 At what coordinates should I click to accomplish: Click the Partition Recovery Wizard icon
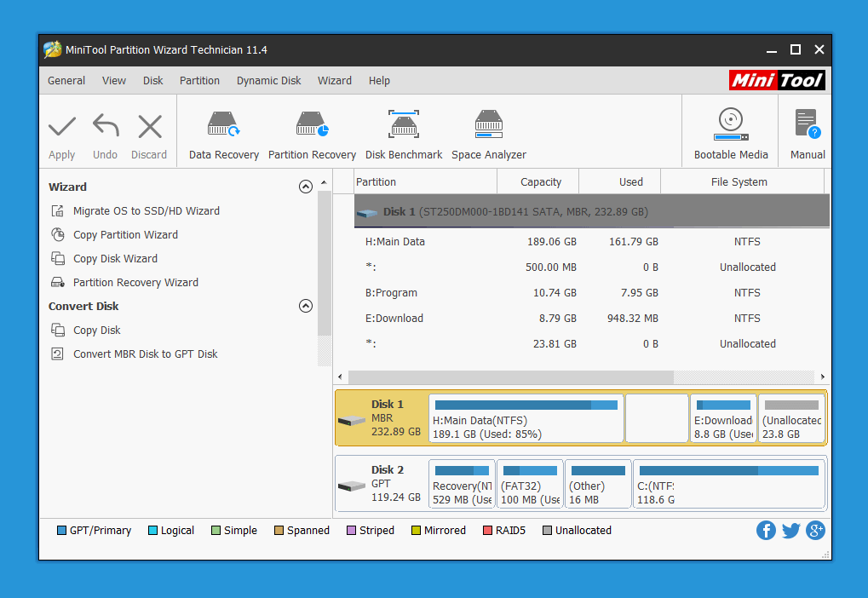tap(58, 283)
